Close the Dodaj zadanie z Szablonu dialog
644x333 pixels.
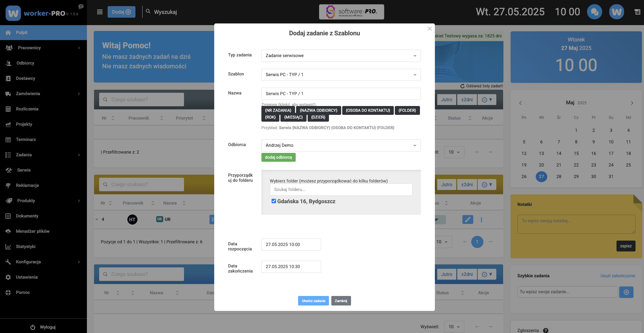[429, 29]
